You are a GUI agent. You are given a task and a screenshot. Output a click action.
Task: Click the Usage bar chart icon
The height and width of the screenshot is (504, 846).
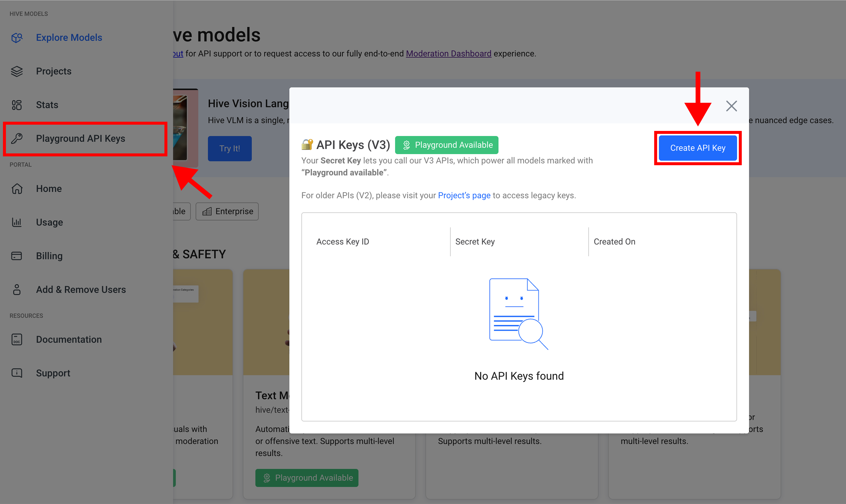pyautogui.click(x=17, y=222)
